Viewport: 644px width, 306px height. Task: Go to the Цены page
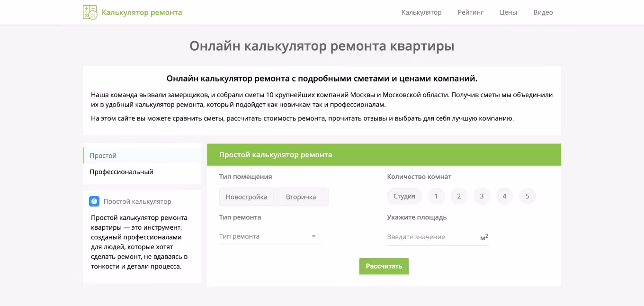click(x=508, y=12)
